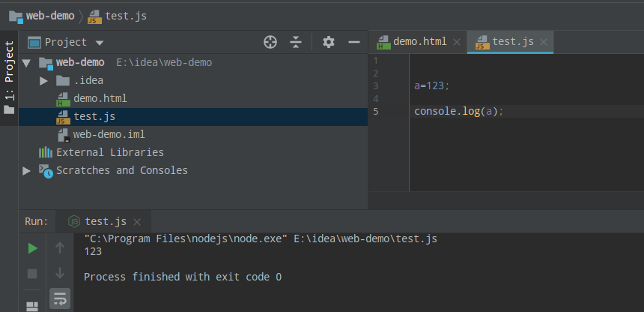Click the External Libraries bars icon
Screen dimensions: 644x312
[46, 152]
